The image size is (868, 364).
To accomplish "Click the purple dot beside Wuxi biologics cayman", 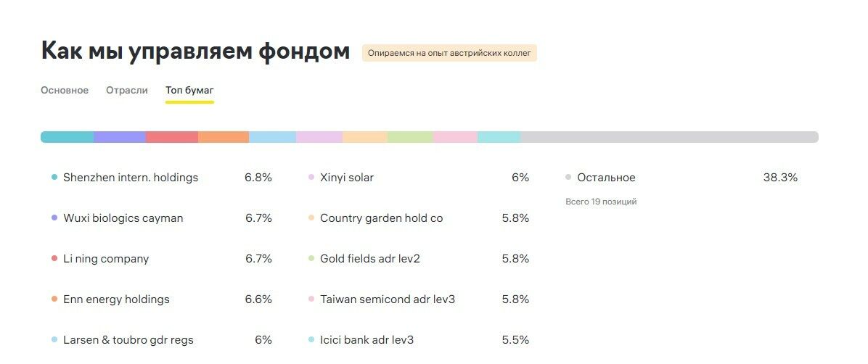I will pos(54,218).
